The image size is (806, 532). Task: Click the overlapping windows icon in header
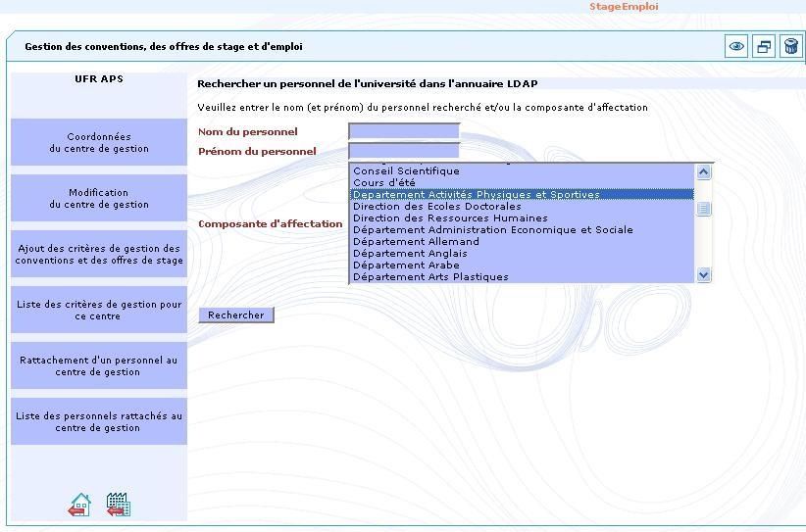tap(763, 46)
